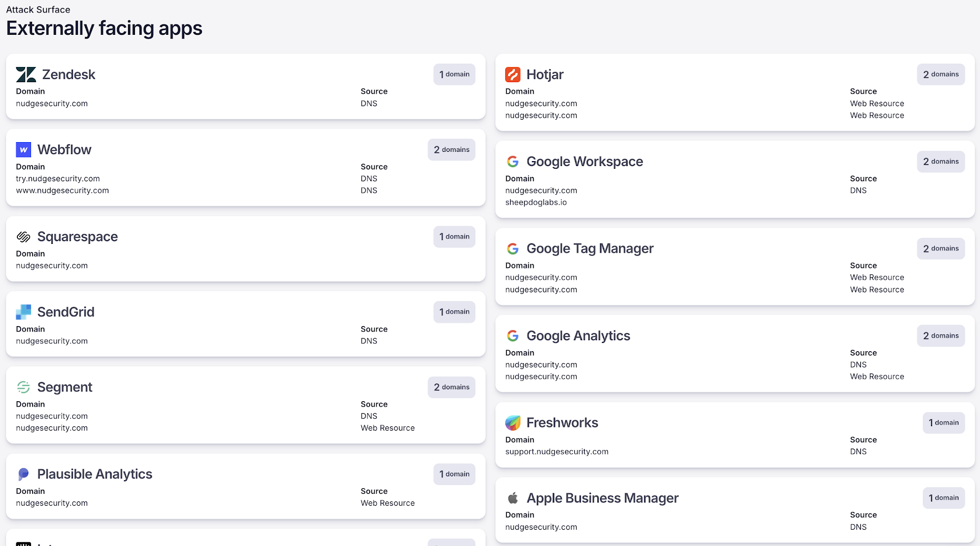Click support.nudgesecurity.com under Freshworks
The height and width of the screenshot is (546, 980).
pyautogui.click(x=557, y=452)
